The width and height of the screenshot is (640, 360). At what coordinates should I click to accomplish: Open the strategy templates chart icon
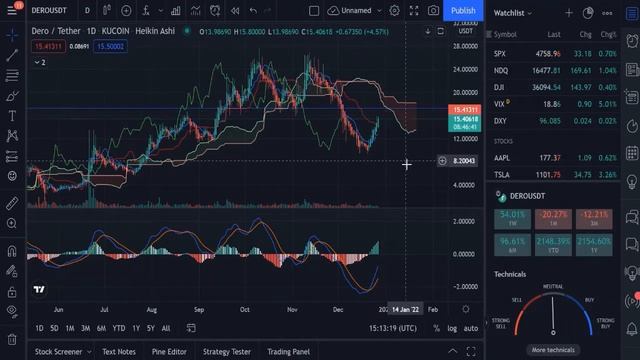(196, 11)
